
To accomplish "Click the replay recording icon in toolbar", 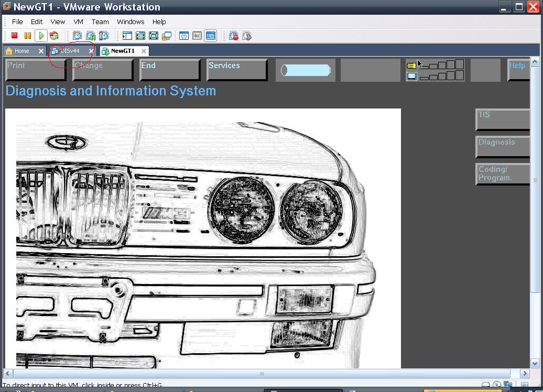I will [x=247, y=35].
